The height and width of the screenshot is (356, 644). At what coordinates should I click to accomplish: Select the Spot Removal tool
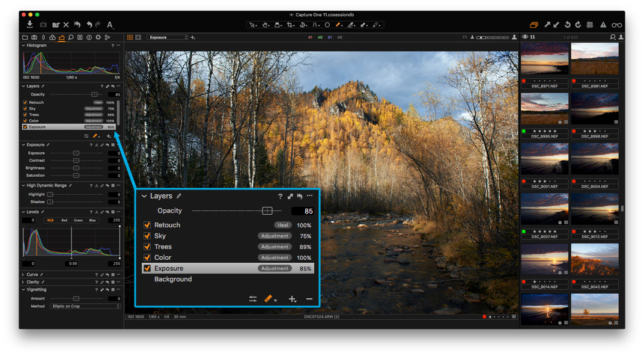327,25
